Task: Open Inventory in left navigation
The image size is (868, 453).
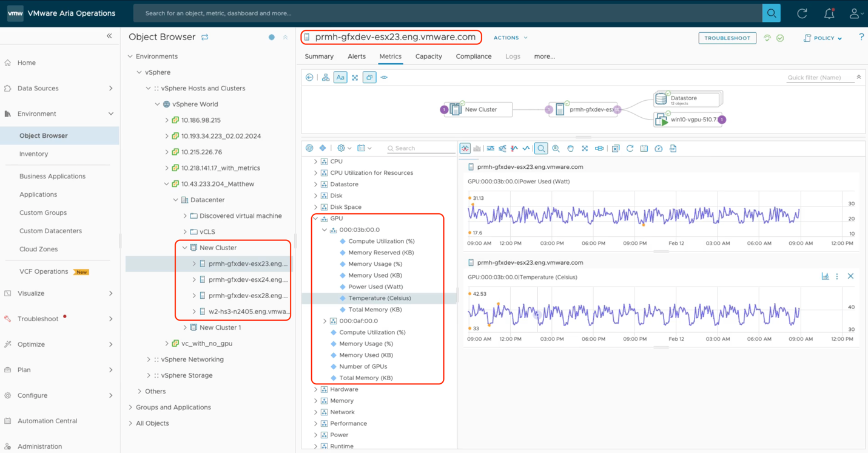Action: point(34,154)
